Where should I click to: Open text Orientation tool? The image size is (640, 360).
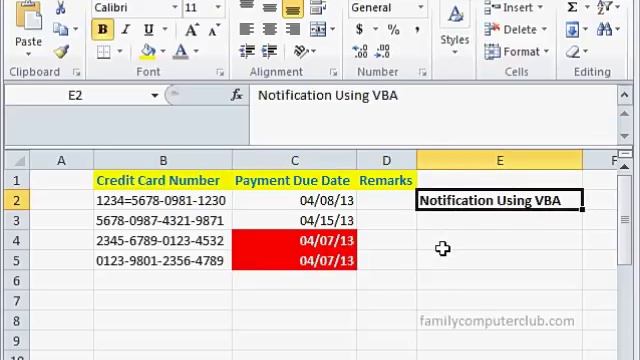coord(301,51)
